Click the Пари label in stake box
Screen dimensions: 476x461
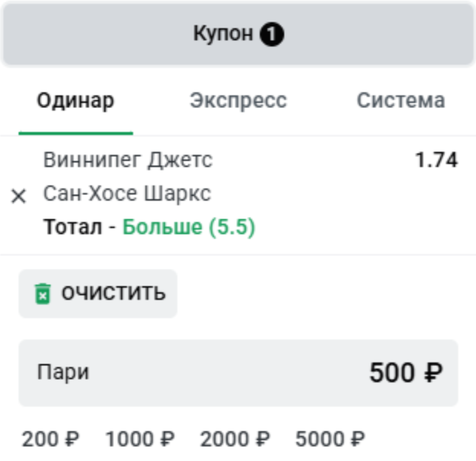pos(63,372)
